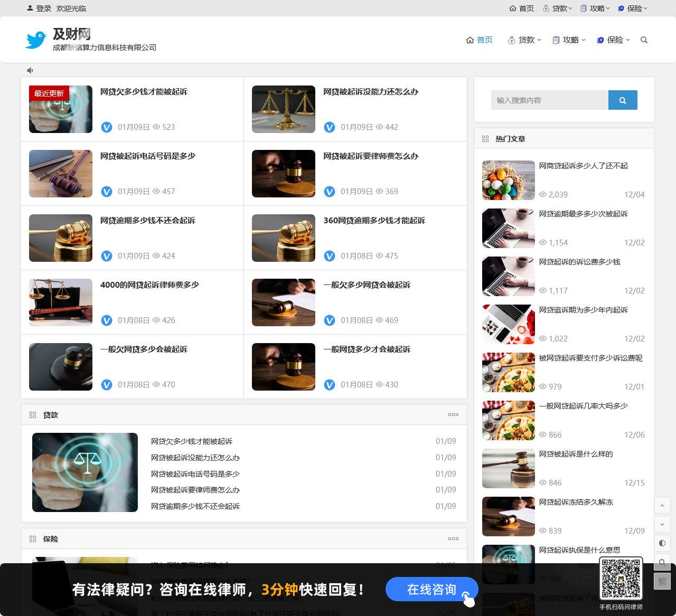
Task: Expand 保险 dropdown in main navigation
Action: [613, 40]
